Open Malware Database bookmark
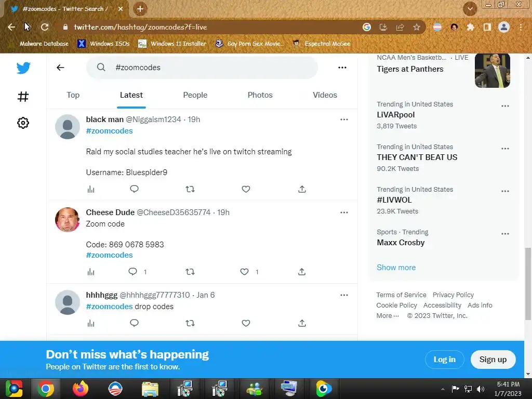Viewport: 532px width, 399px height. click(40, 44)
